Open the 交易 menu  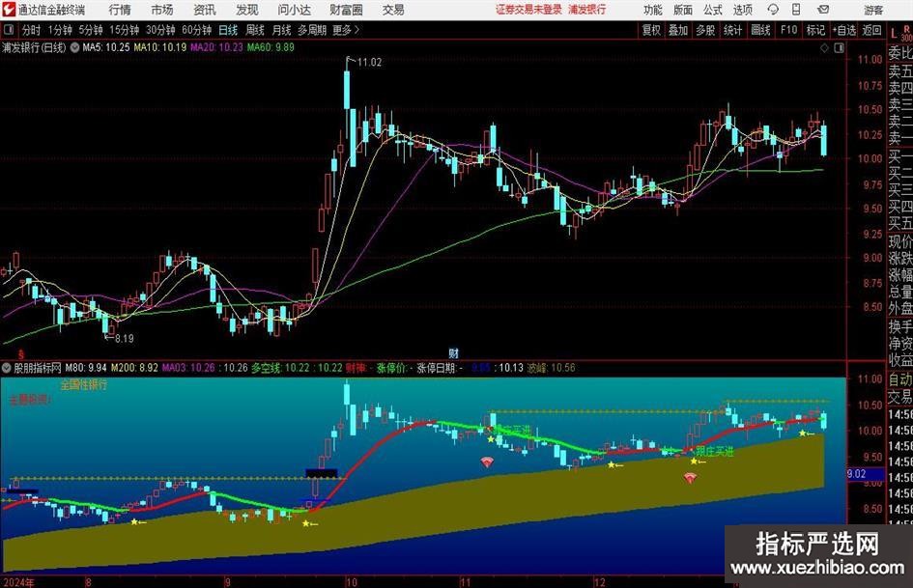pyautogui.click(x=393, y=10)
